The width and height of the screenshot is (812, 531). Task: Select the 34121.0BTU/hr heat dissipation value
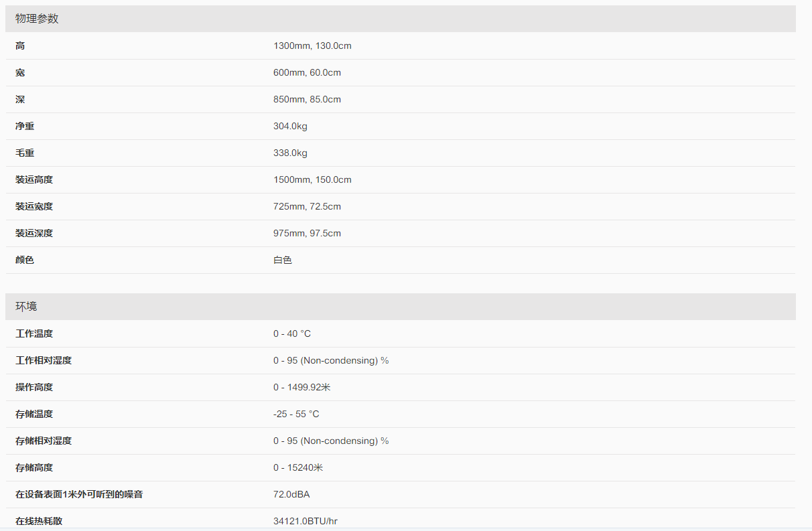point(306,521)
